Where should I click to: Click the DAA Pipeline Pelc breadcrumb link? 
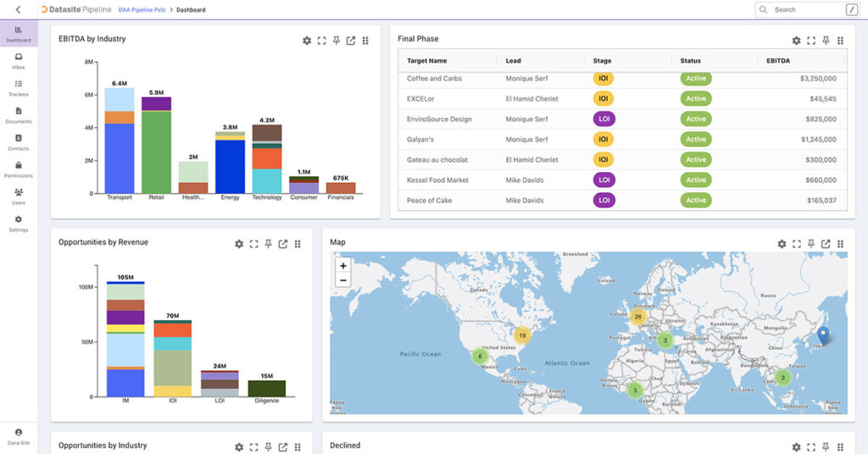point(140,10)
